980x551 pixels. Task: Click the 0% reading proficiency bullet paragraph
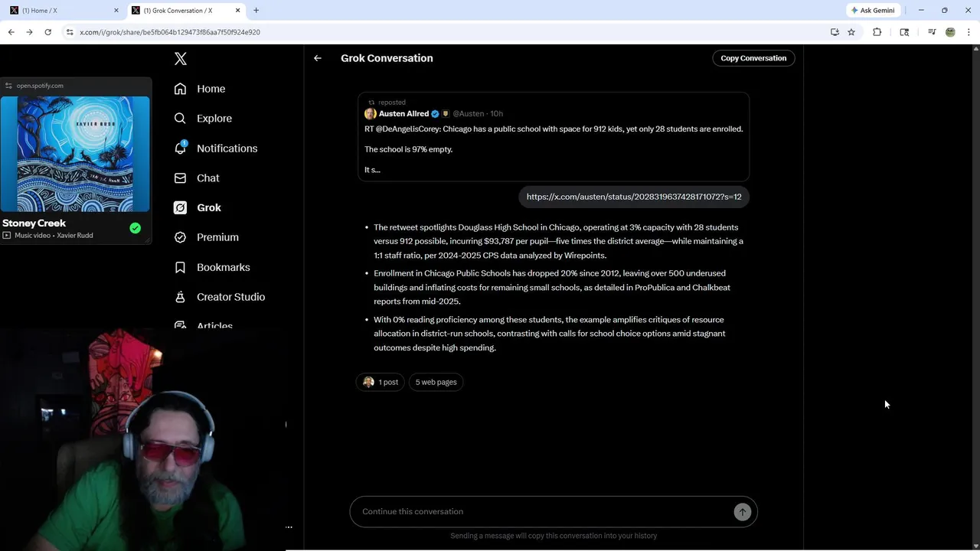coord(550,334)
